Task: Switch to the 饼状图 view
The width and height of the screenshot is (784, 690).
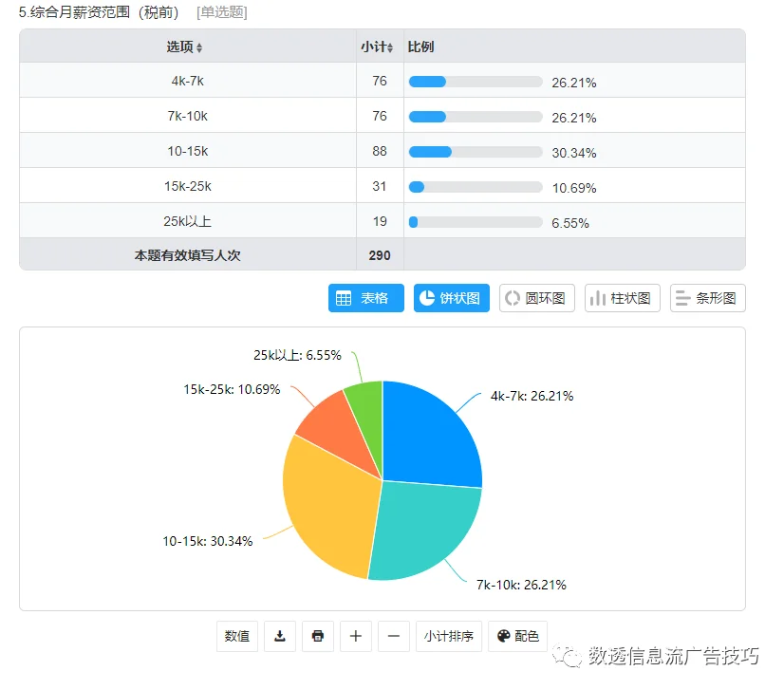Action: click(452, 298)
